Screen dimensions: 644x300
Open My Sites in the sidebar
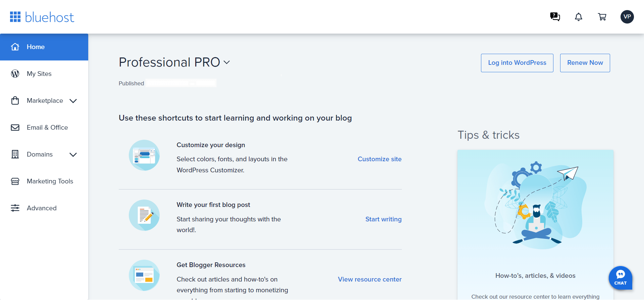(x=44, y=74)
